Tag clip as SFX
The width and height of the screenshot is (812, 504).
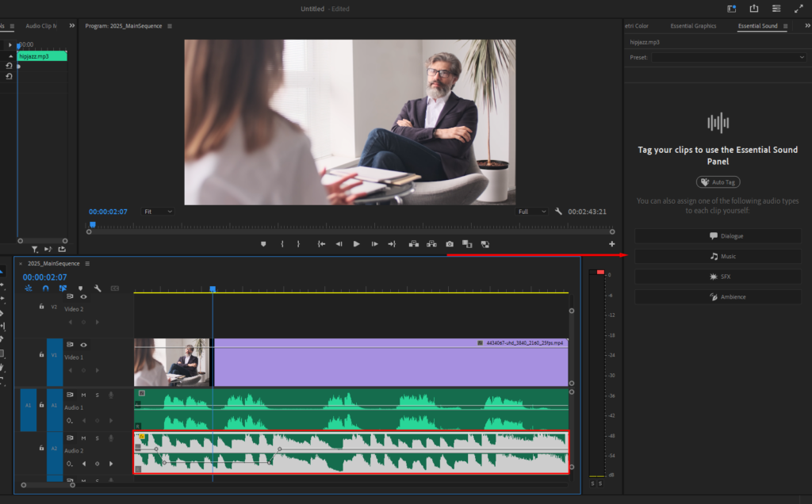click(718, 277)
